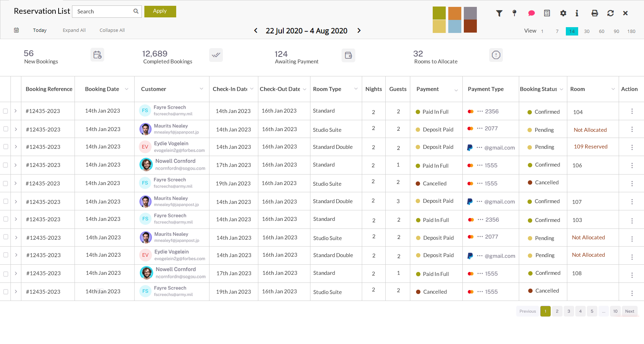The height and width of the screenshot is (344, 644).
Task: Open the filter funnel icon
Action: coord(499,13)
